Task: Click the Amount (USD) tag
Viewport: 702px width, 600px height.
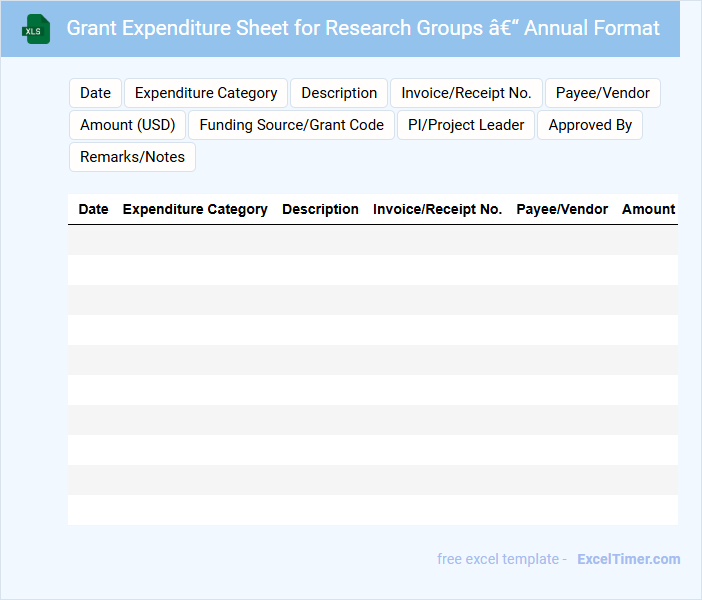Action: (127, 125)
